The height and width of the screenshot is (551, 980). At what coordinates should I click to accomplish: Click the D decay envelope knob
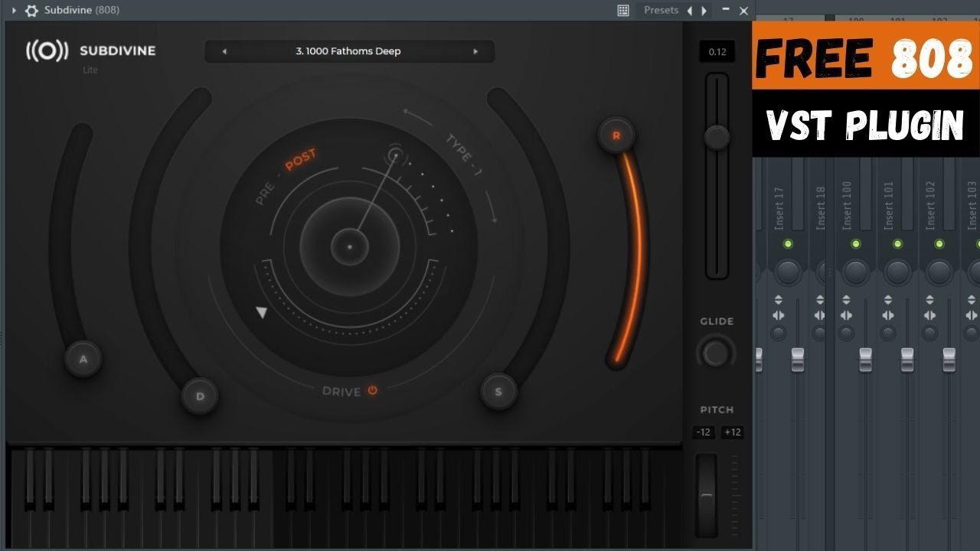pyautogui.click(x=200, y=396)
